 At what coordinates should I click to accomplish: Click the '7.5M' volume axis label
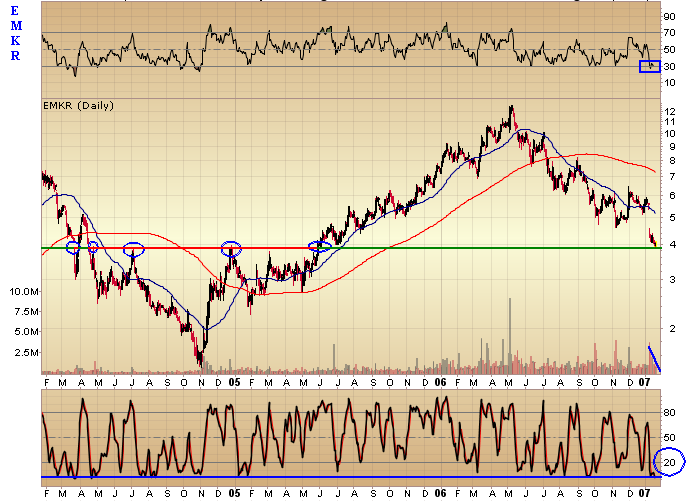pos(26,312)
